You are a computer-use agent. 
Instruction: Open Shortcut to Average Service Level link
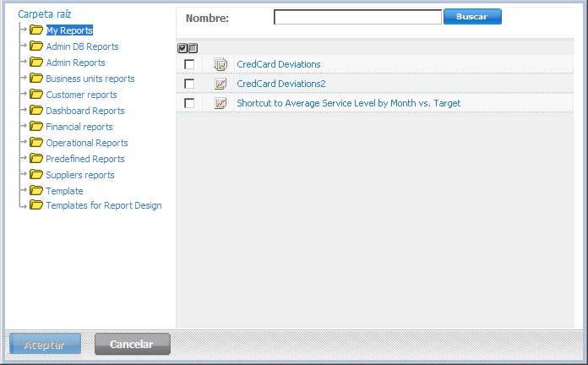click(348, 103)
